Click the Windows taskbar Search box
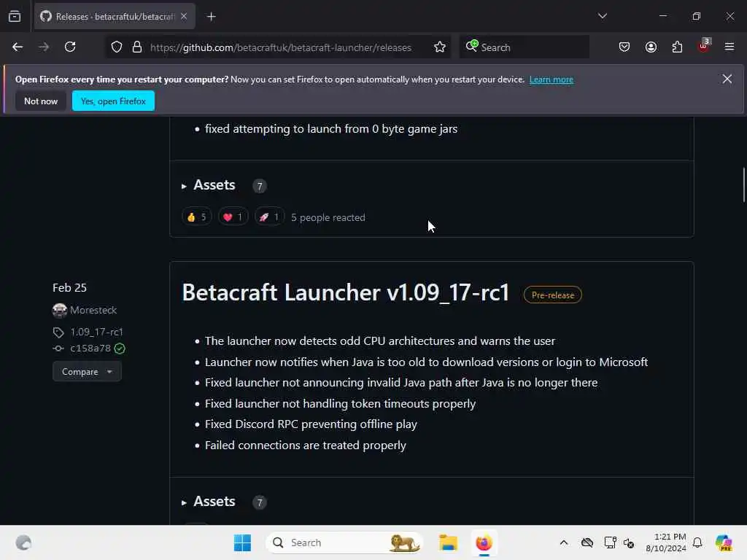 pyautogui.click(x=344, y=542)
